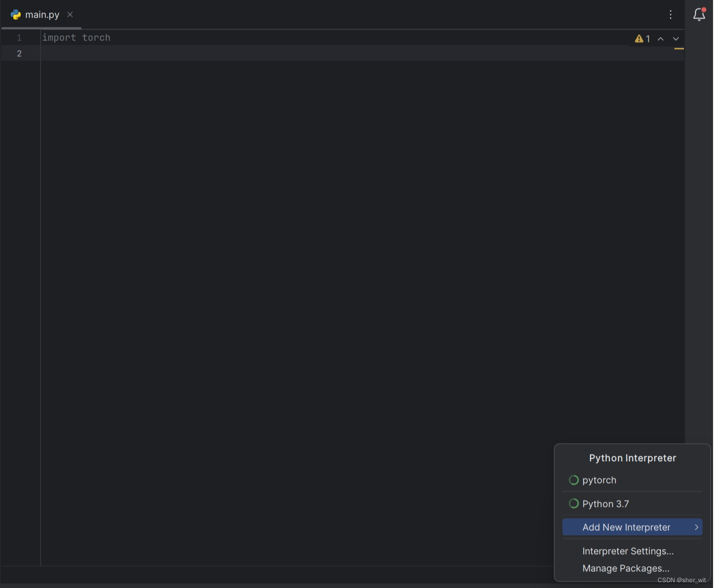Click the Python file icon on main.py tab

tap(15, 14)
